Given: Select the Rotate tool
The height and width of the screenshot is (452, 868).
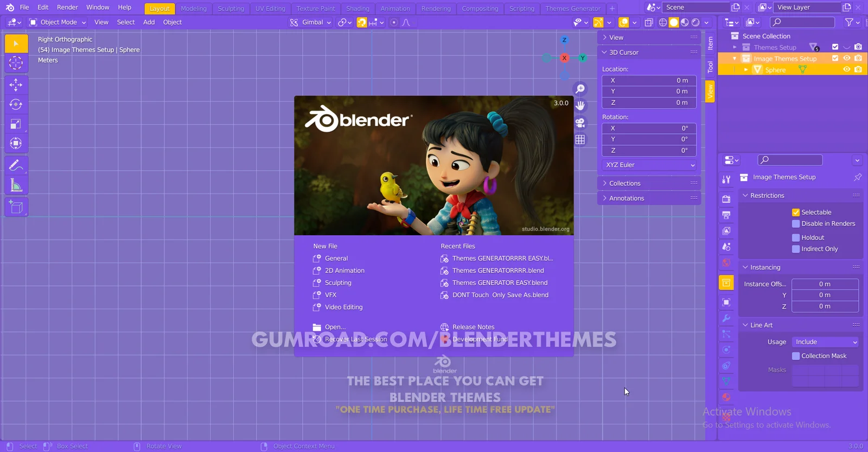Looking at the screenshot, I should tap(16, 104).
